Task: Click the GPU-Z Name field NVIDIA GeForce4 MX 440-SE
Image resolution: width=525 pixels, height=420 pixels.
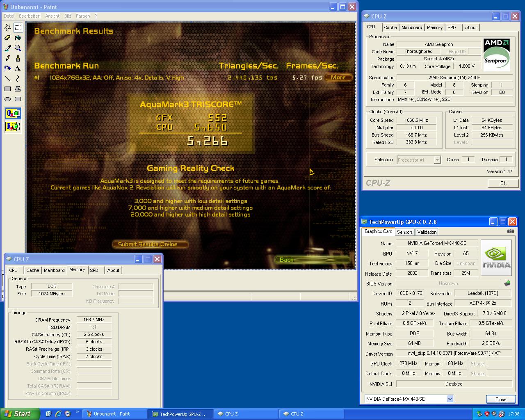Action: tap(437, 243)
